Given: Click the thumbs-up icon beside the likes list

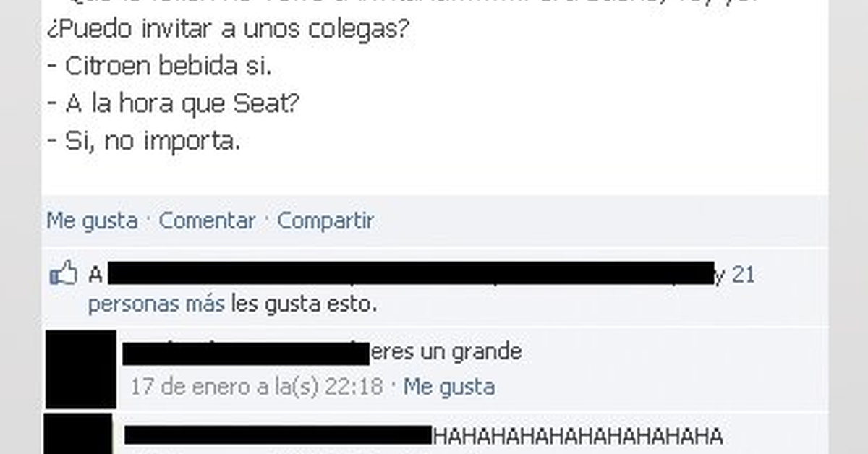Looking at the screenshot, I should coord(63,273).
